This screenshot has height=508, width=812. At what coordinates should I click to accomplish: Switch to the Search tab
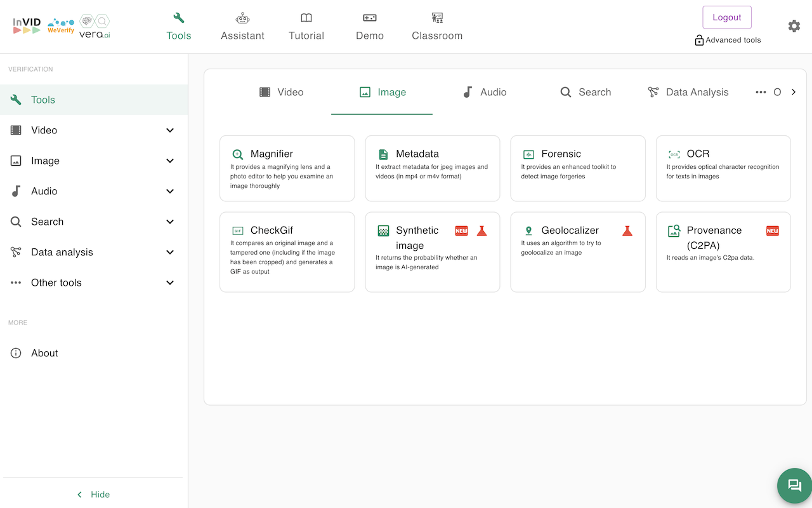[x=585, y=92]
